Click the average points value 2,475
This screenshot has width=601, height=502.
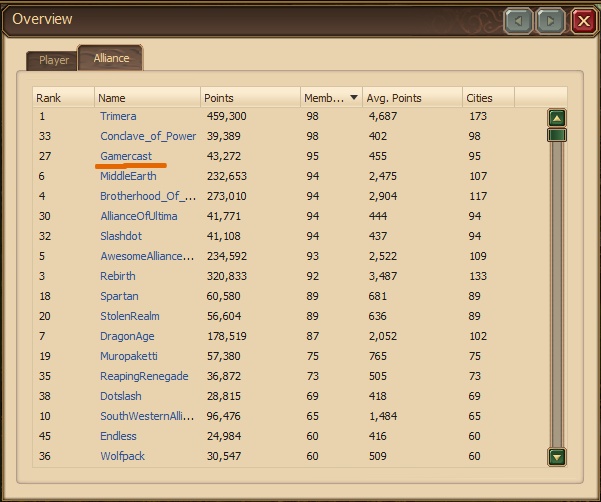click(x=383, y=176)
